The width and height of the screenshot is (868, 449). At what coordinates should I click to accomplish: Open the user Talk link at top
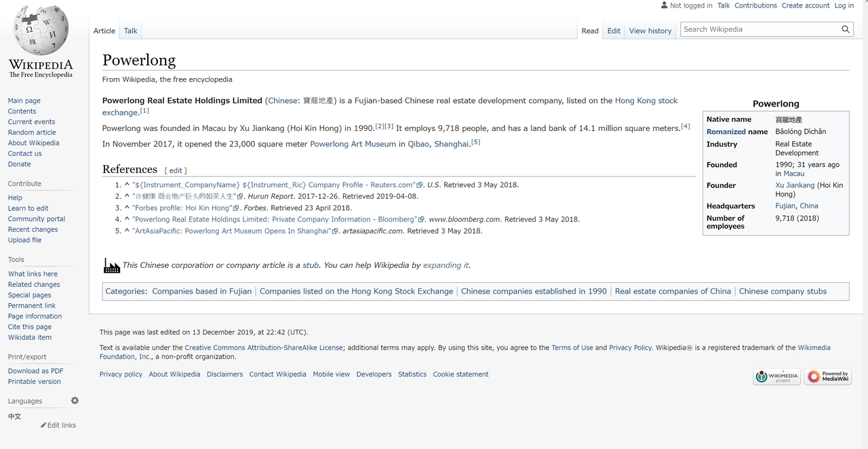point(724,5)
